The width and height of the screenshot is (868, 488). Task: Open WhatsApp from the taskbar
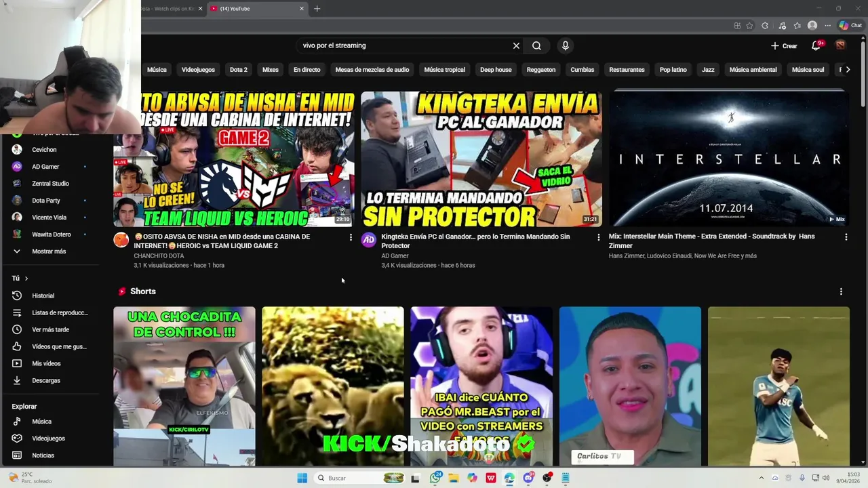(435, 478)
